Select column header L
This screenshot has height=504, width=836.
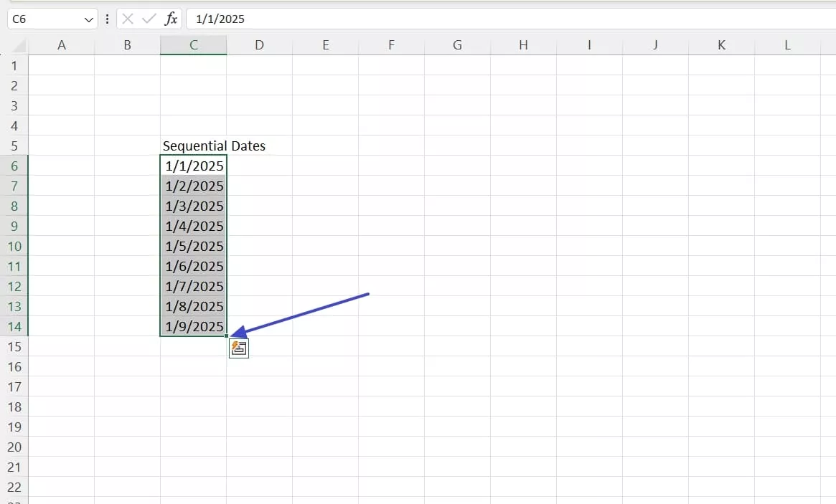pos(787,44)
